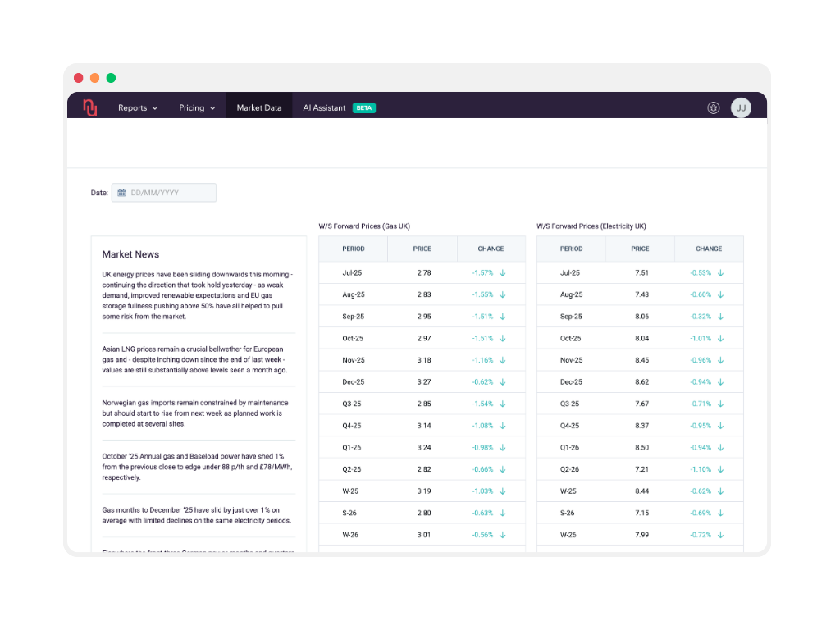
Task: Click the Electricity UK PERIOD column header
Action: click(572, 249)
